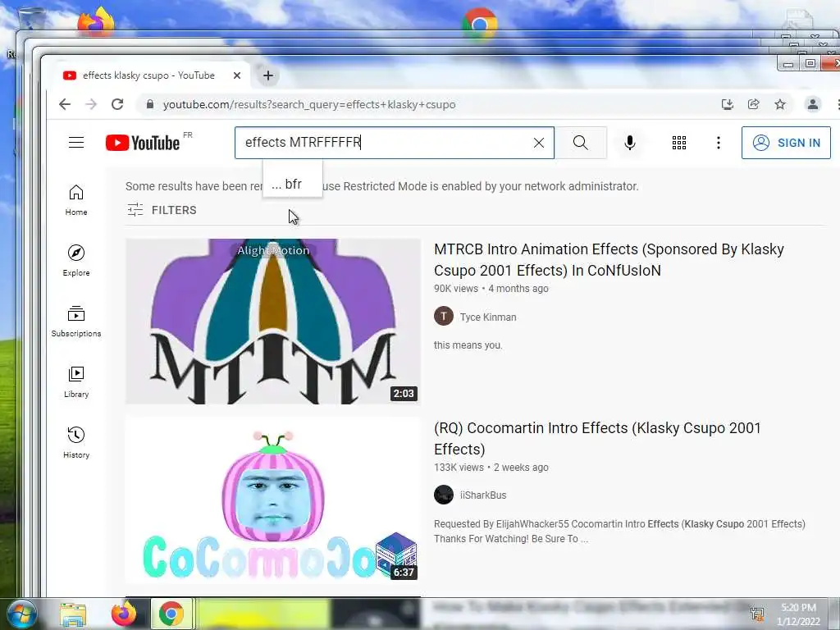Open Subscriptions in the sidebar
Screen dimensions: 840x630
[x=76, y=321]
